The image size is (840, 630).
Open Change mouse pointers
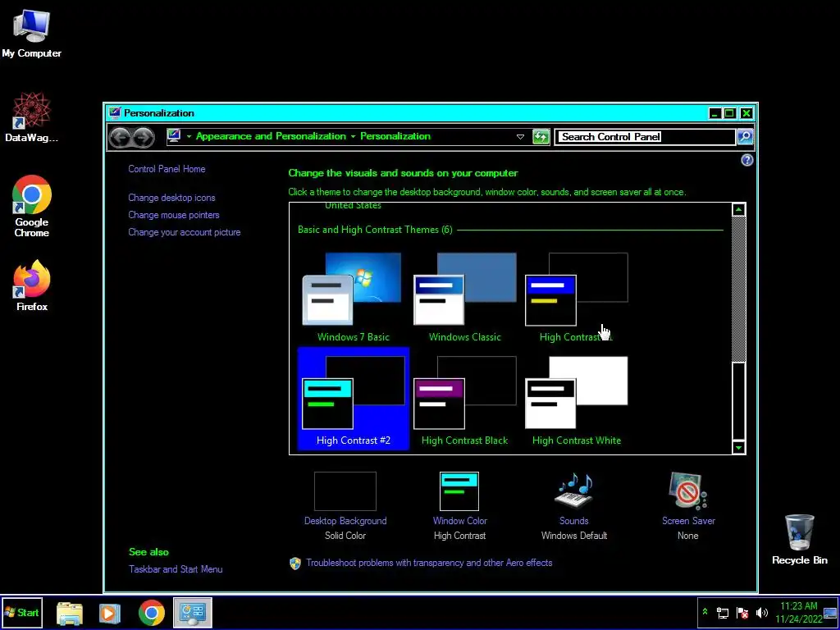coord(174,215)
